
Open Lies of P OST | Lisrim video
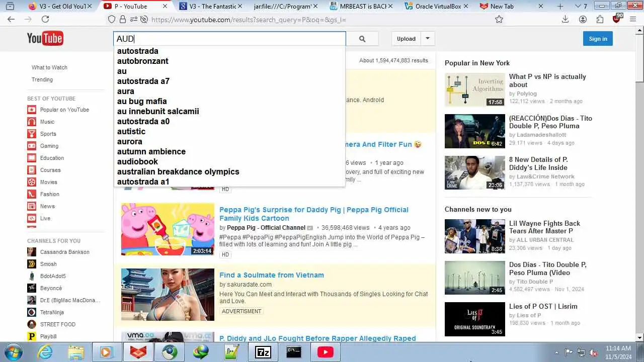click(543, 306)
